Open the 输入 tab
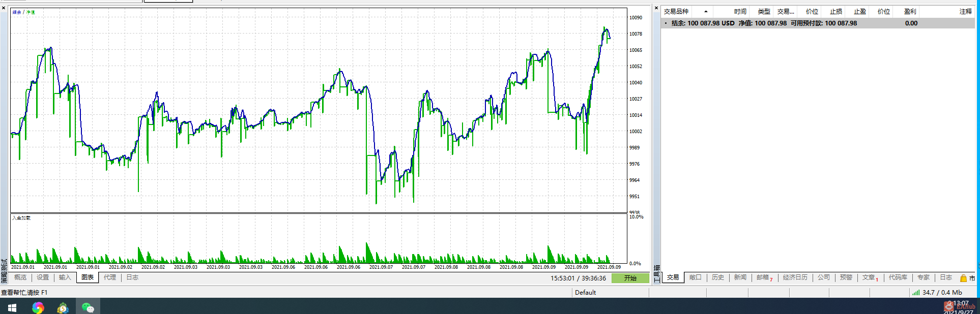This screenshot has height=314, width=980. (65, 277)
